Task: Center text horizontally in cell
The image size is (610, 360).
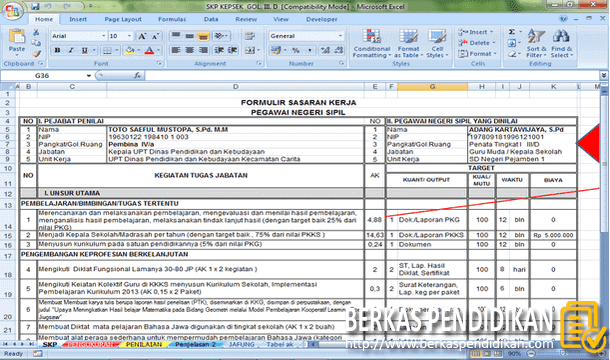Action: 189,50
